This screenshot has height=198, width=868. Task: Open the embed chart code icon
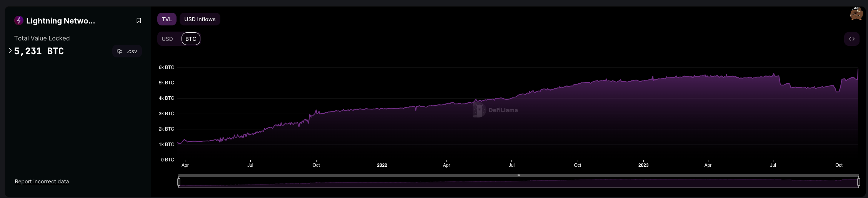pyautogui.click(x=851, y=39)
